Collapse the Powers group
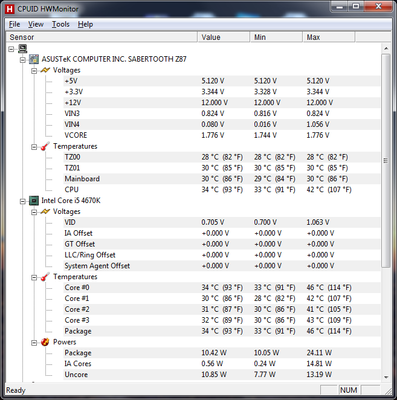 34,343
